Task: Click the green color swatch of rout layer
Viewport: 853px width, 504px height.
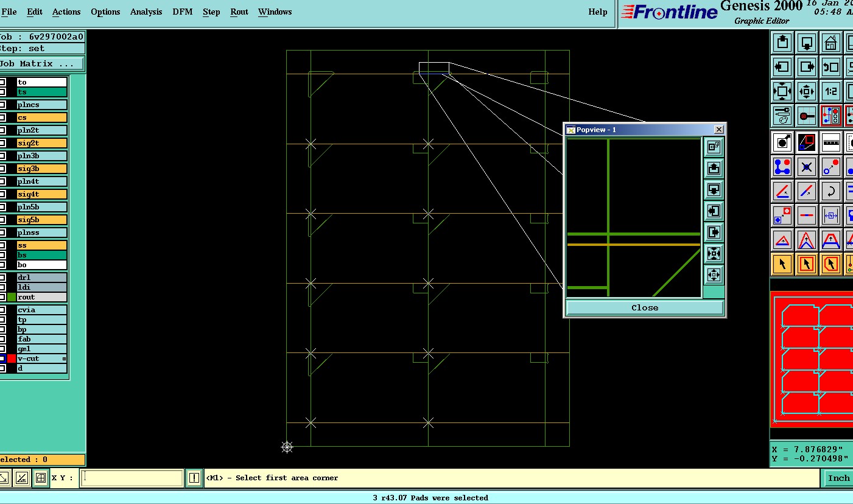Action: [12, 297]
